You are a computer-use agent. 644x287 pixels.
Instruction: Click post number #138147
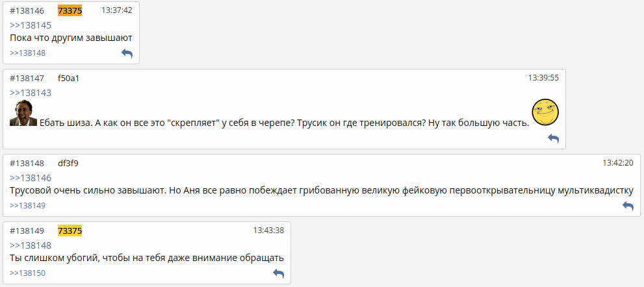click(x=27, y=78)
